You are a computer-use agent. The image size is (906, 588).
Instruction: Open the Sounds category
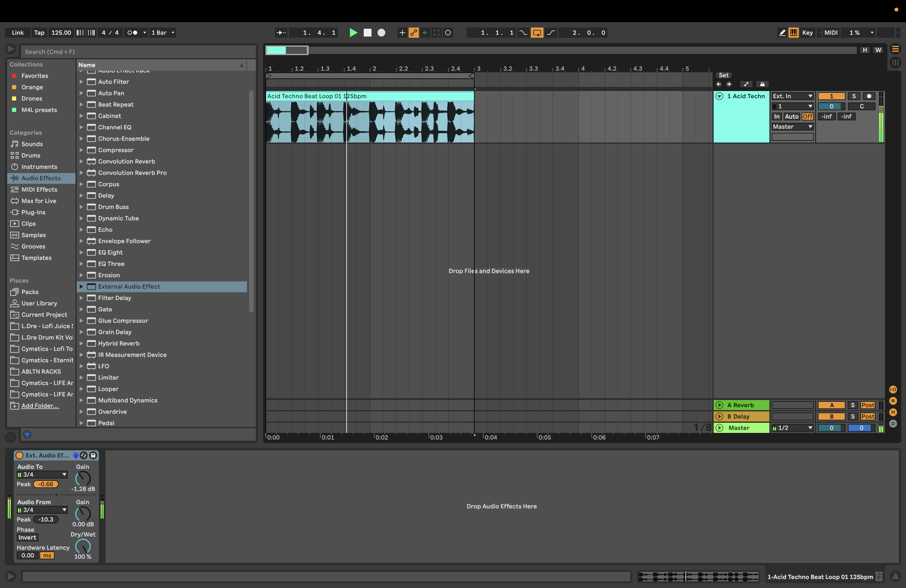pyautogui.click(x=32, y=144)
